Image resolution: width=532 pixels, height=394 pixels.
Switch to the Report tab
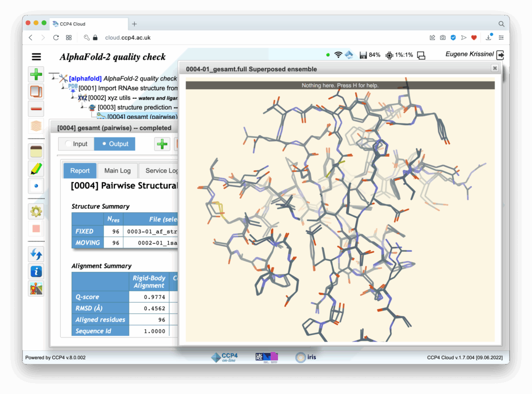pos(80,170)
